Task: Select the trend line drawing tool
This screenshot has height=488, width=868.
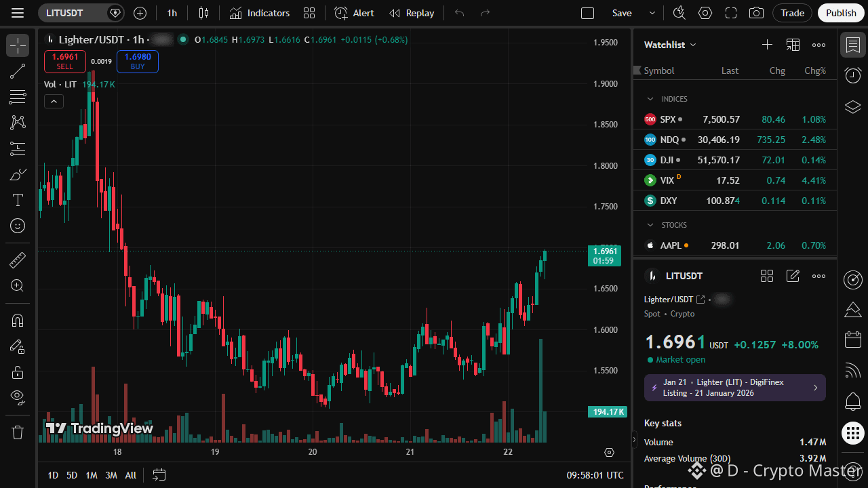Action: click(x=18, y=71)
